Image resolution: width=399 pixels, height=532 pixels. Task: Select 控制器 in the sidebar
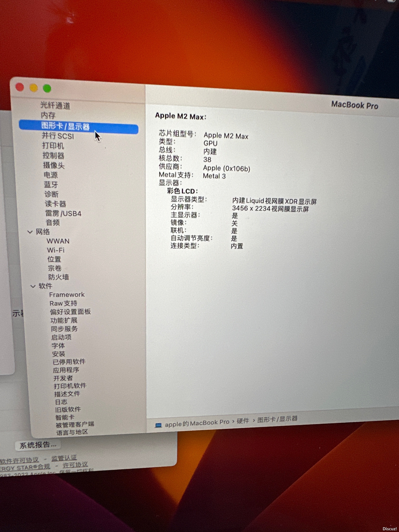click(x=54, y=156)
